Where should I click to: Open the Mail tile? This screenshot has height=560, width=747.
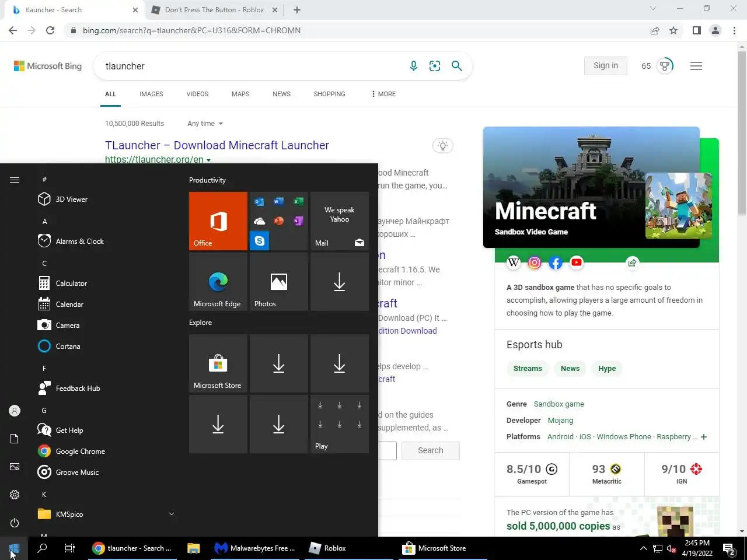[x=340, y=221]
